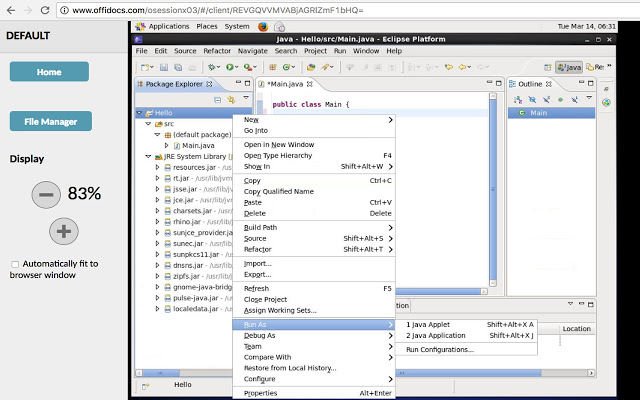640x400 pixels.
Task: Open the Debug toolbar dropdown arrow
Action: click(219, 67)
